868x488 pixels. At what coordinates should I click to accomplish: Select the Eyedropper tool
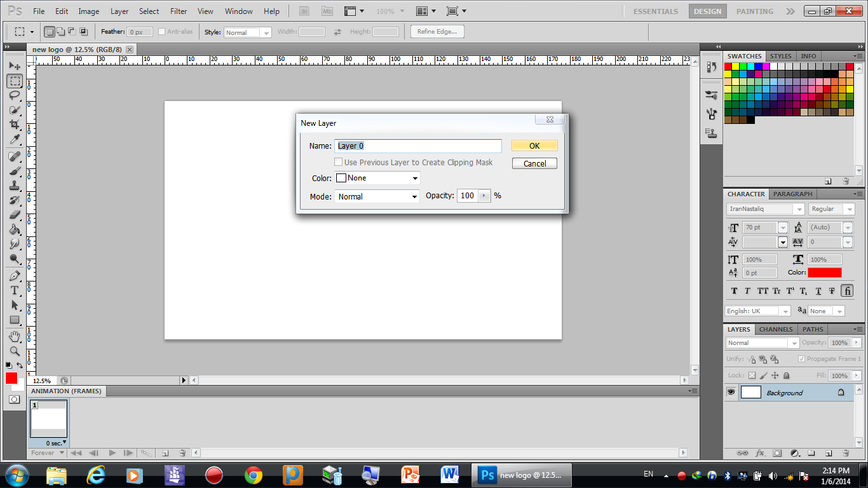tap(14, 140)
